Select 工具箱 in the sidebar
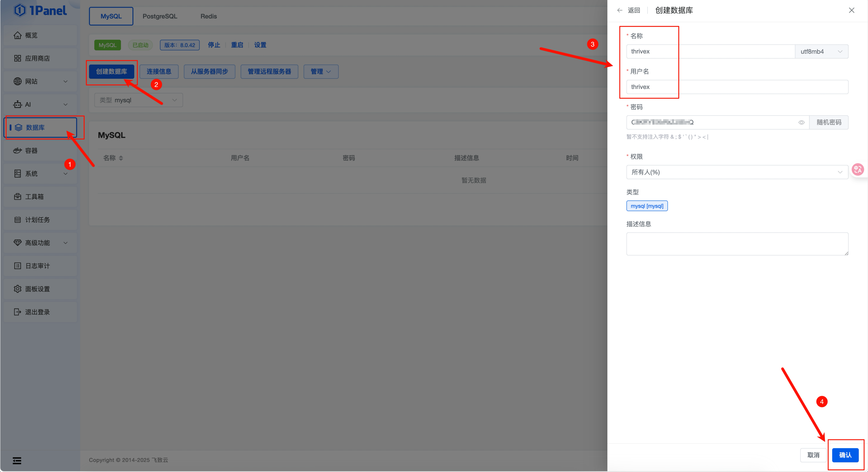Image resolution: width=868 pixels, height=472 pixels. point(40,197)
